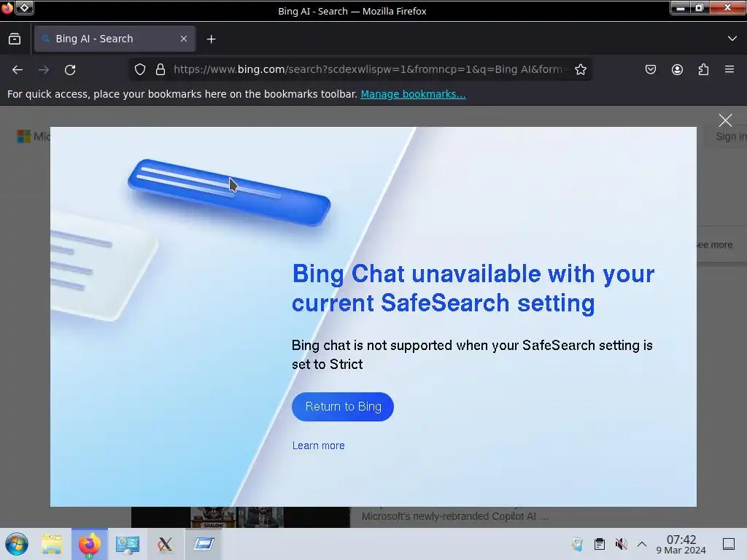Open system settings taskbar icon

coord(128,544)
